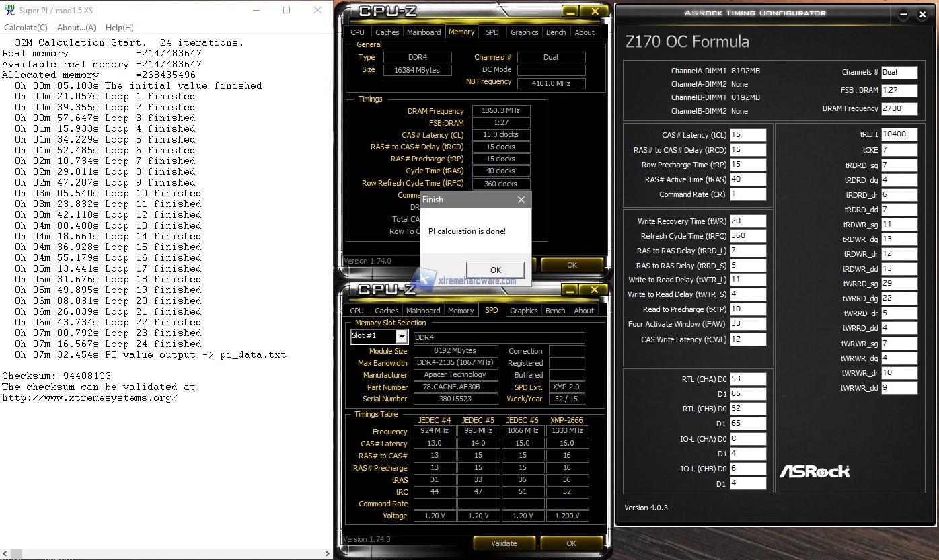Close the top CPU-Z Memory window

click(594, 11)
